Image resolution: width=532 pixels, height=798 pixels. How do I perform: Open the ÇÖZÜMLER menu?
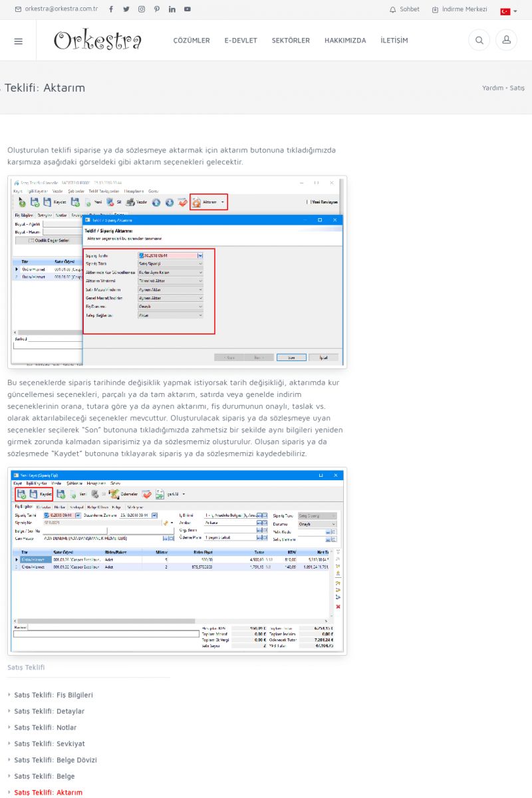tap(192, 41)
